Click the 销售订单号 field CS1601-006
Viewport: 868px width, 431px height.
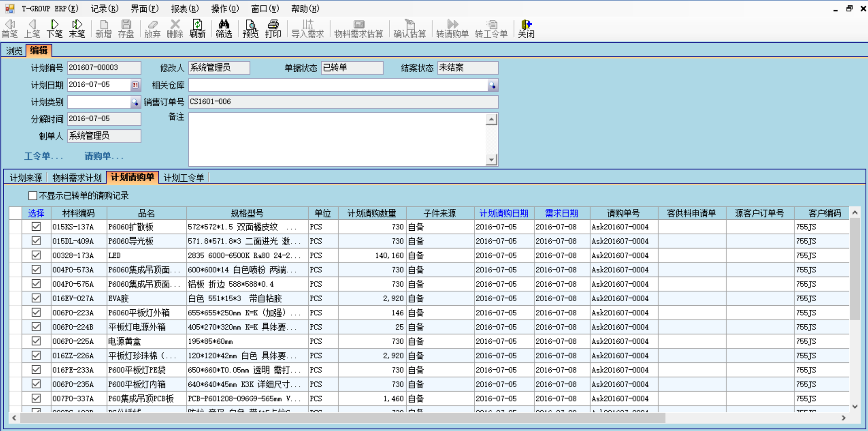click(x=343, y=102)
